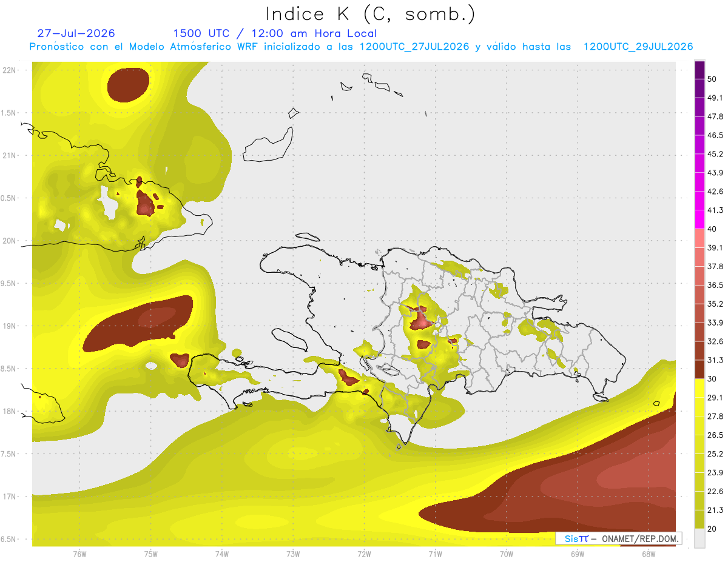Click the "17N" latitude label
Screen dimensions: 728x562
[9, 497]
